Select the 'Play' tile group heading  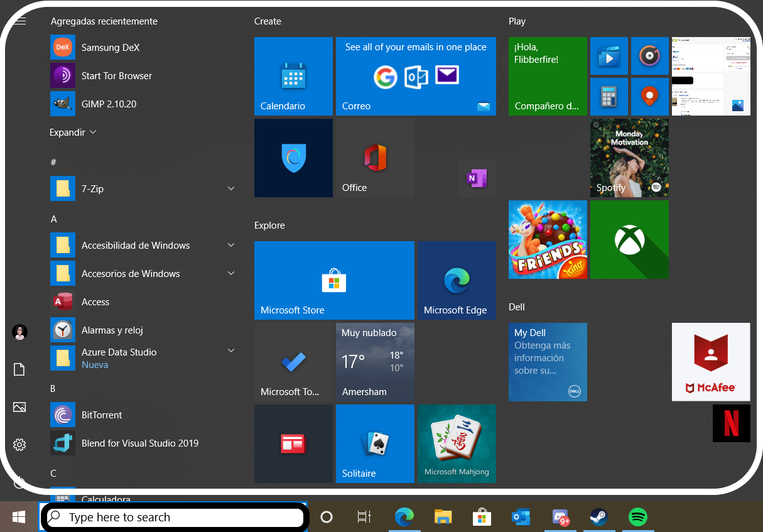pos(517,21)
